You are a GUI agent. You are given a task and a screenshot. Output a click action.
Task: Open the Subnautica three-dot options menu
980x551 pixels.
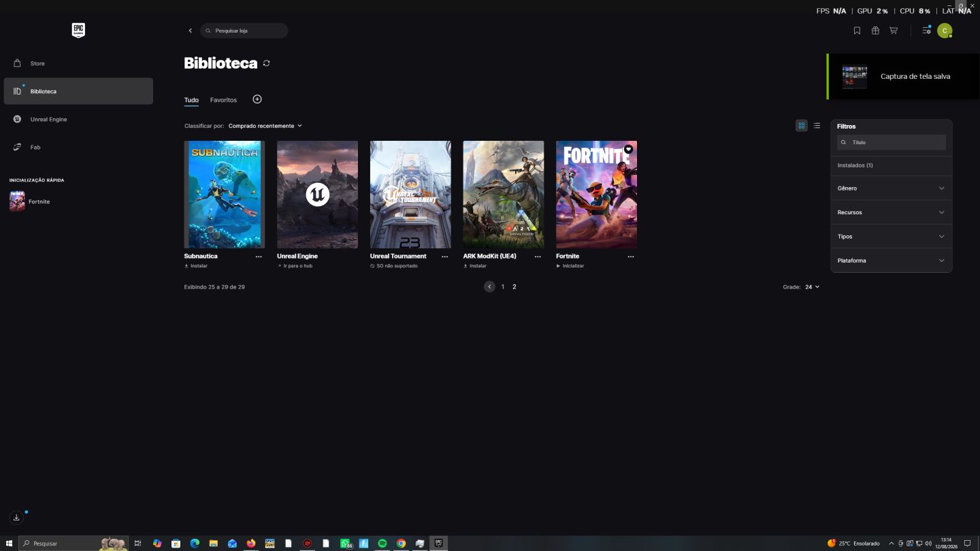coord(259,256)
